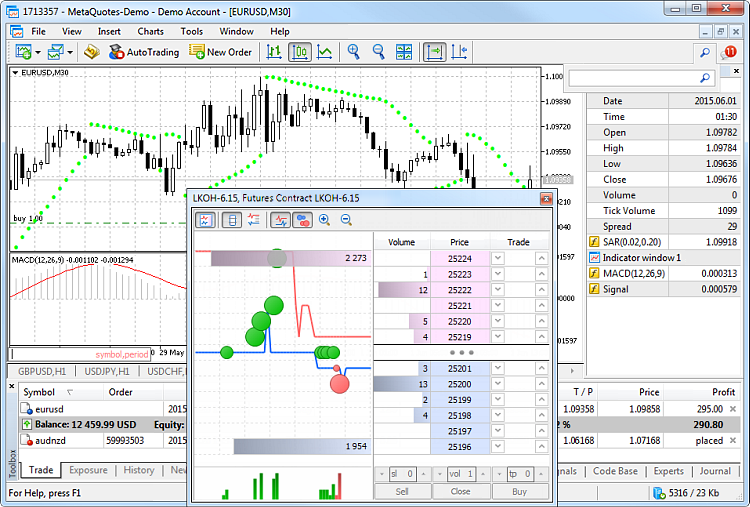Open the Experts tab
This screenshot has width=750, height=507.
[x=669, y=471]
